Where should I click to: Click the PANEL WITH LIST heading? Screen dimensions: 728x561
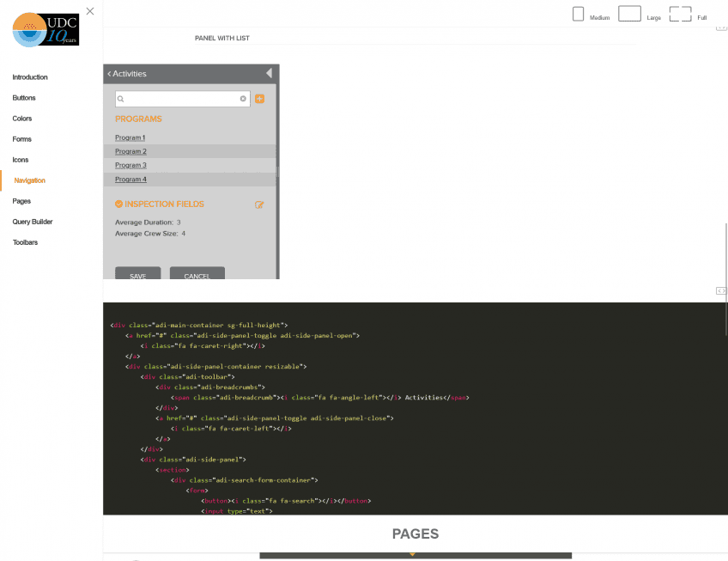coord(222,38)
